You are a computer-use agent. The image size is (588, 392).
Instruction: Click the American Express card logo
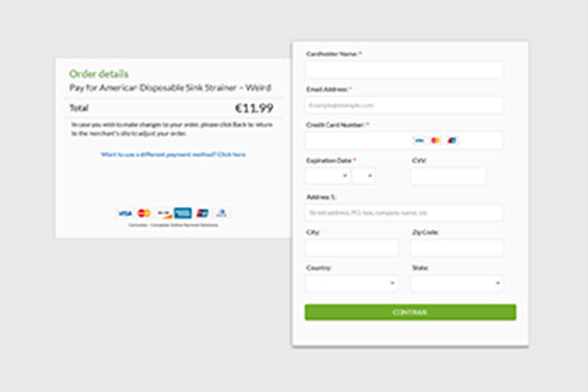coord(183,213)
